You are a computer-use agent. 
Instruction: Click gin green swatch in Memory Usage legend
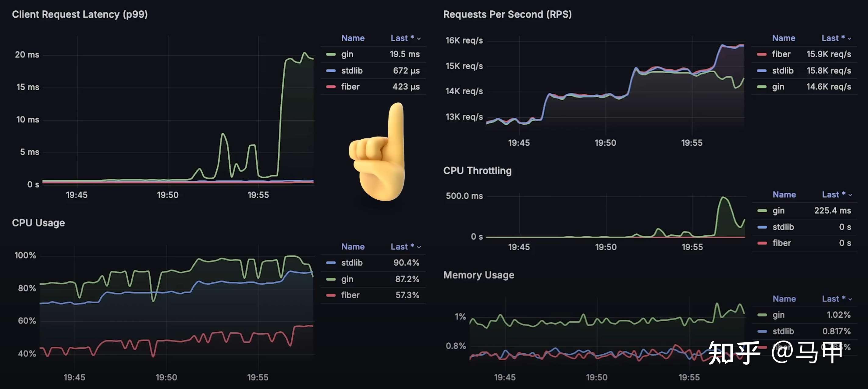click(762, 315)
